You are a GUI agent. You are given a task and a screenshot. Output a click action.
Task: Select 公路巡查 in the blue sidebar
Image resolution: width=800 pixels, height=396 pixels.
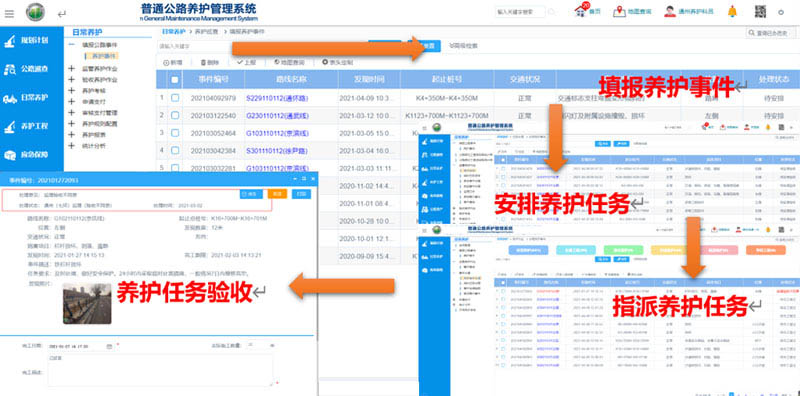32,70
